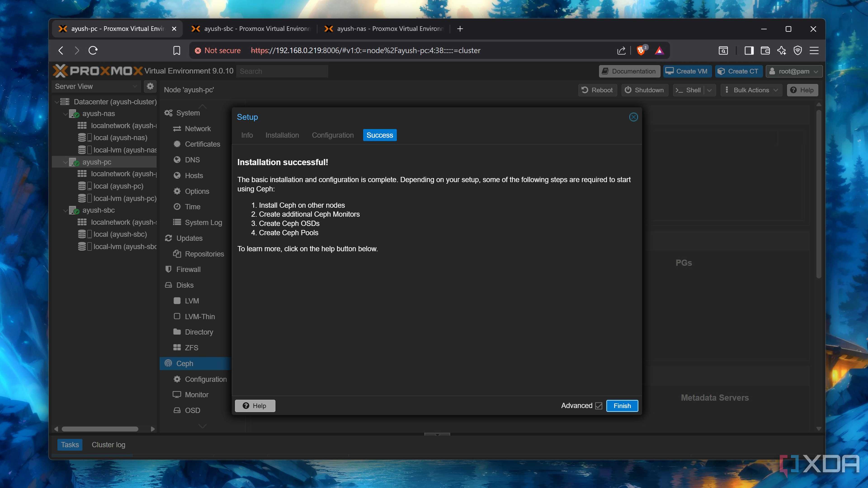Open the Server View dropdown
868x488 pixels.
pyautogui.click(x=96, y=86)
